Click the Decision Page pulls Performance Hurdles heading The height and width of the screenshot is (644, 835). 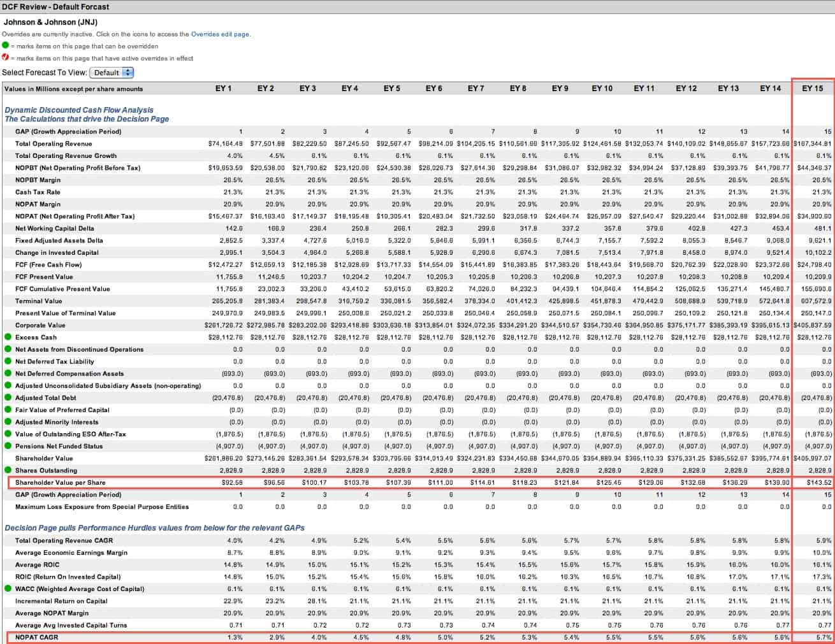point(155,528)
